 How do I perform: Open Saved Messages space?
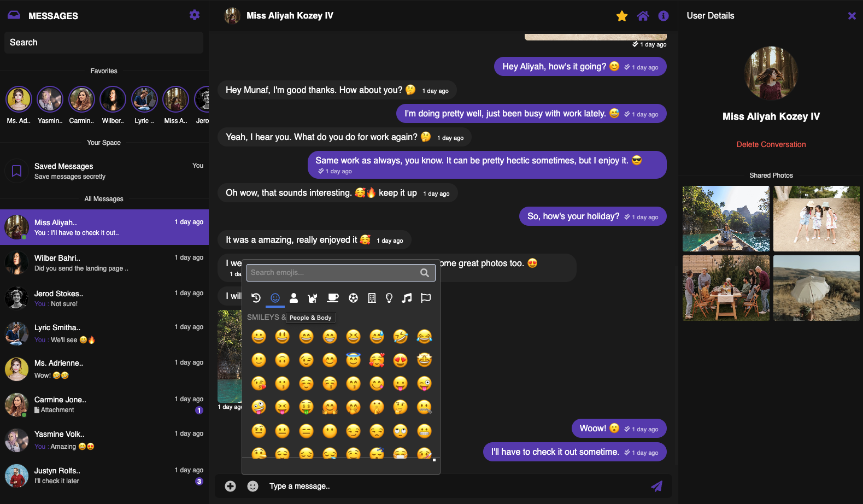104,171
